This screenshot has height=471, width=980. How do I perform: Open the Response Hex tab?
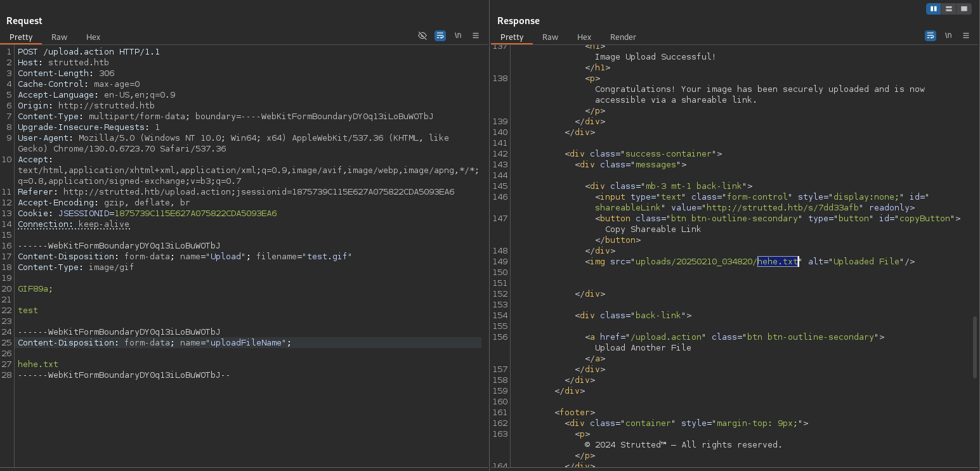(584, 37)
